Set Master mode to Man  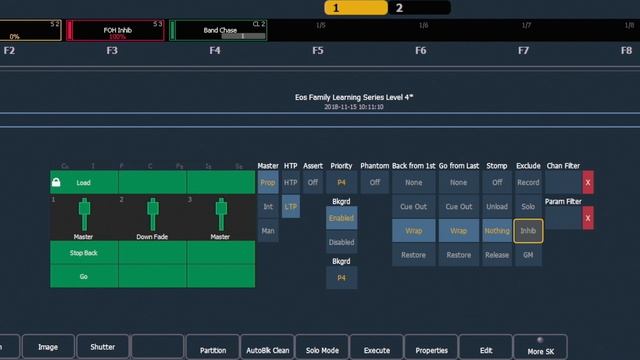[268, 231]
